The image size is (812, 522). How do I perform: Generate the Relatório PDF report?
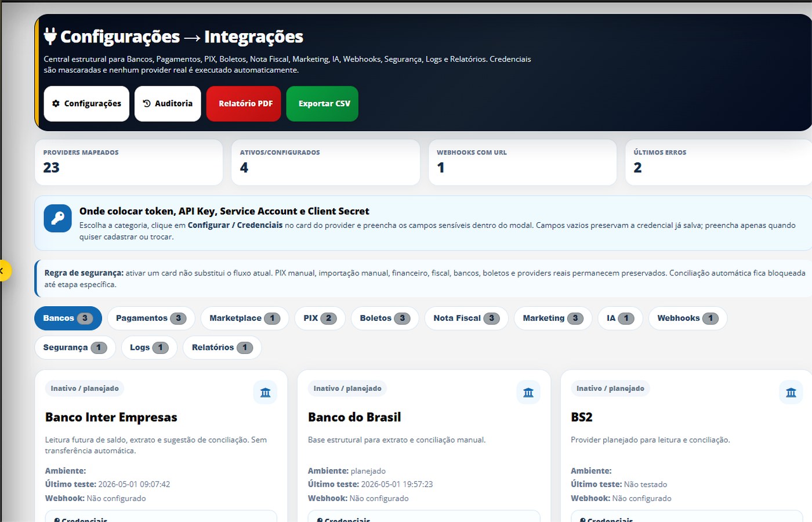coord(244,104)
